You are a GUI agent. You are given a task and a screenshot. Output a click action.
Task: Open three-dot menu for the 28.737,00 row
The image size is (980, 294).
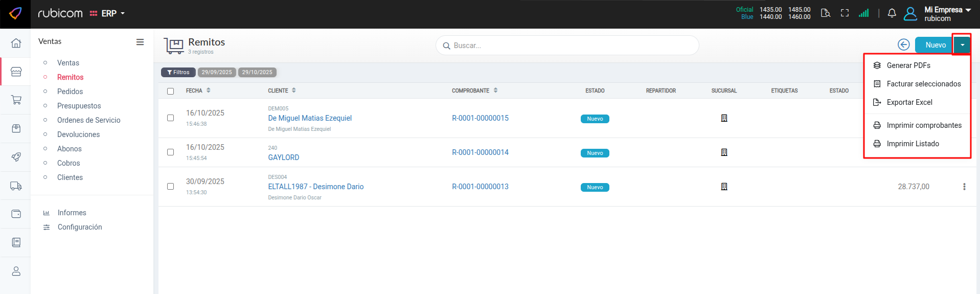point(964,187)
